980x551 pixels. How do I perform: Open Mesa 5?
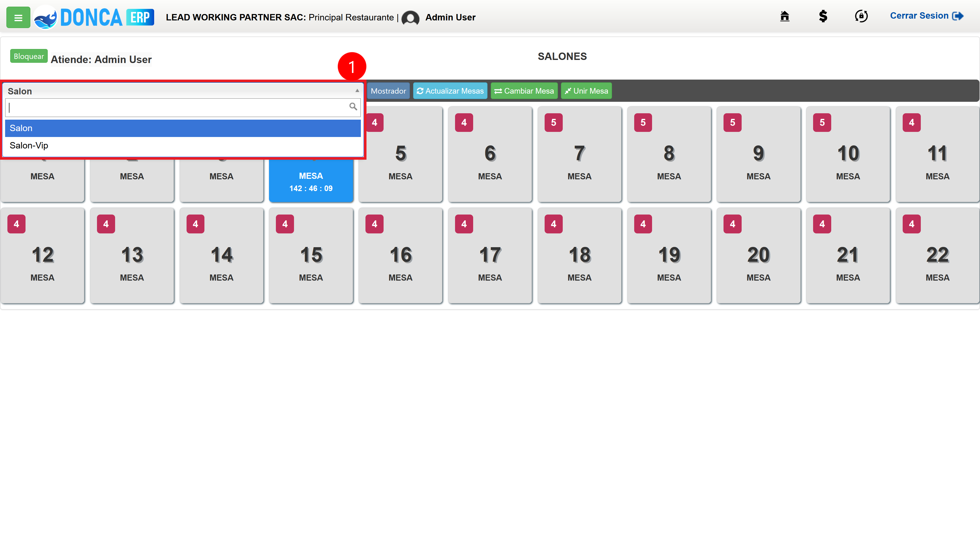coord(401,154)
